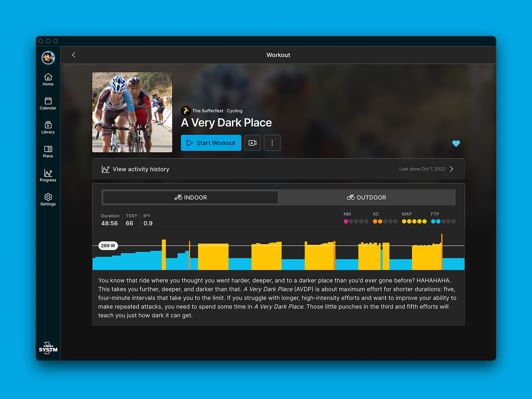Click the window close button
Viewport: 532px width, 399px height.
coord(41,41)
